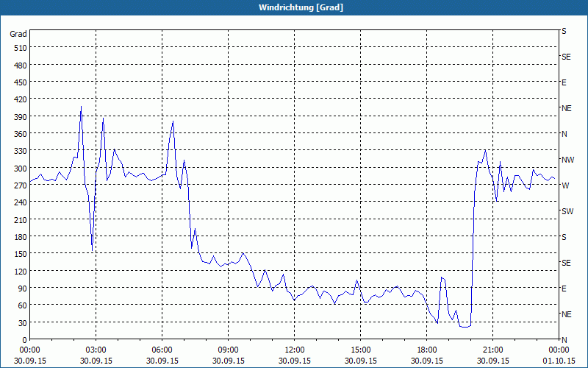Select the 12:00 time axis label

pyautogui.click(x=294, y=350)
